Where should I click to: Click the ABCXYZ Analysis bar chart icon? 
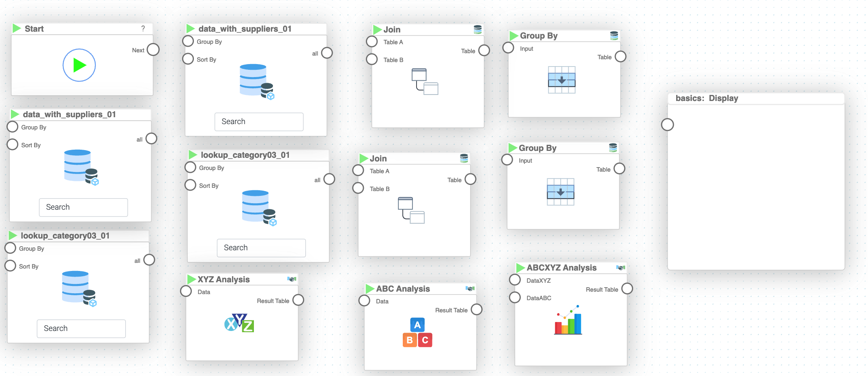point(568,320)
